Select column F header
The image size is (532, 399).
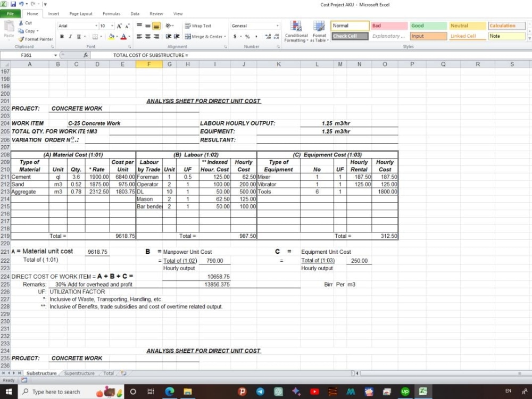(149, 64)
